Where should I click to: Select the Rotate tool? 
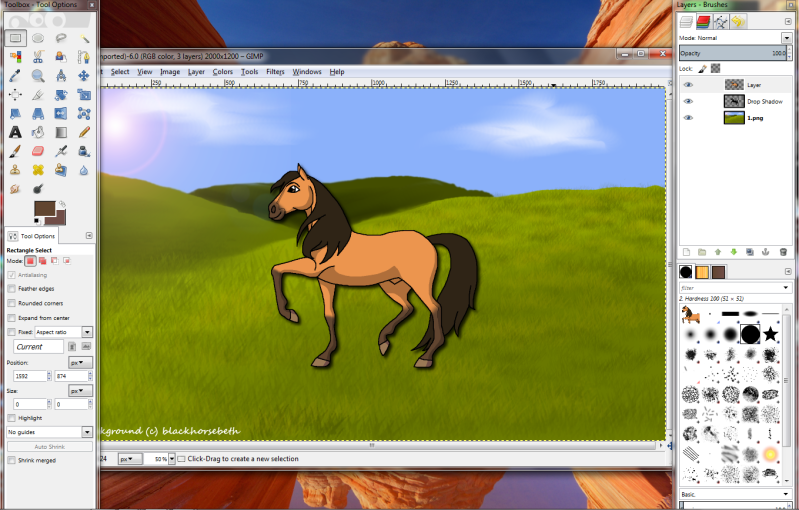(61, 95)
